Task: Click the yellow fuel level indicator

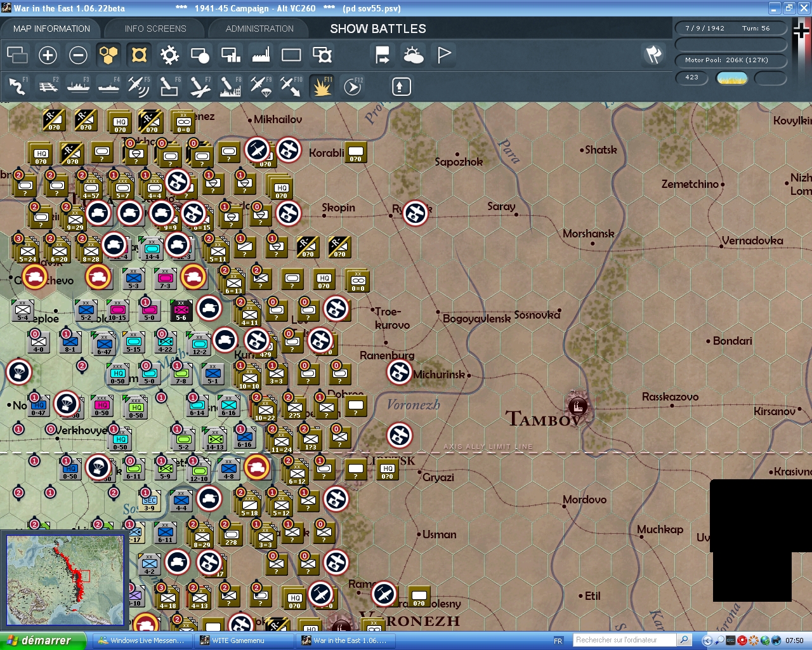Action: point(732,77)
